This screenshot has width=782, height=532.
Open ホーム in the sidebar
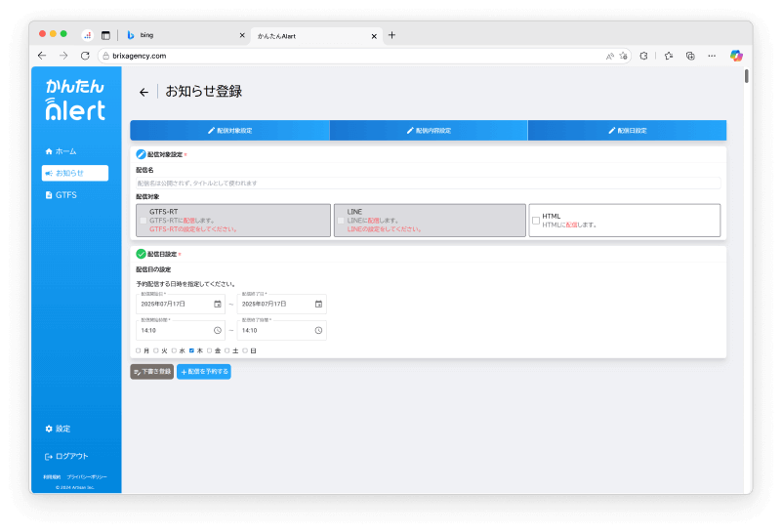61,151
